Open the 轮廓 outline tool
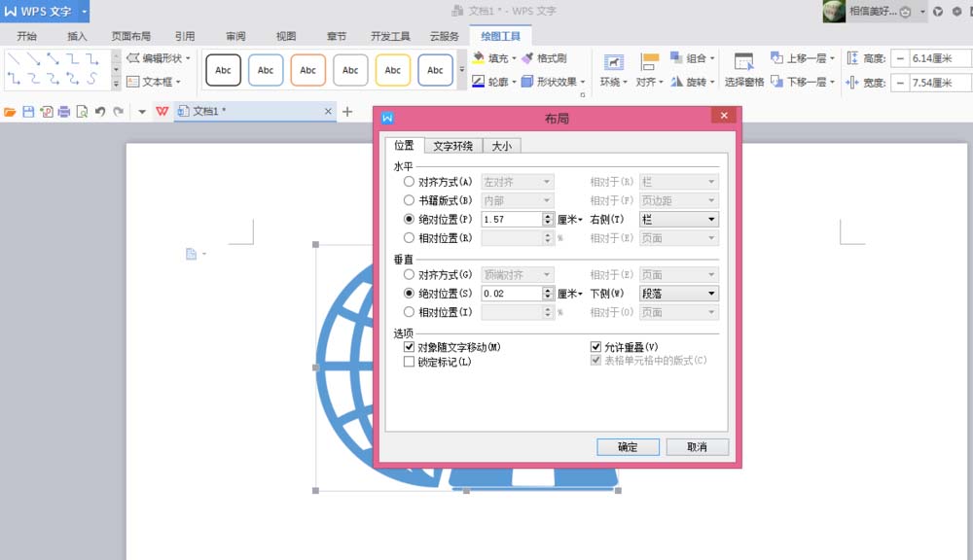973x560 pixels. coord(499,82)
